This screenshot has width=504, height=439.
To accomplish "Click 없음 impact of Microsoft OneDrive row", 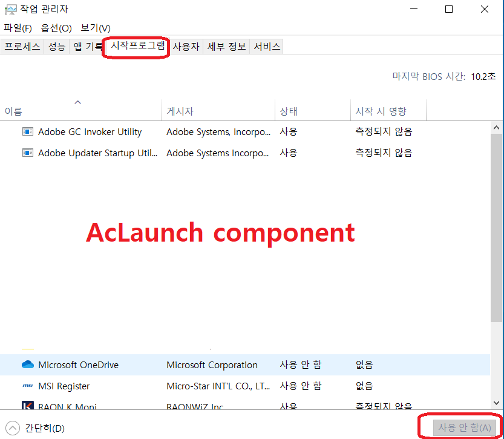I will (x=364, y=365).
